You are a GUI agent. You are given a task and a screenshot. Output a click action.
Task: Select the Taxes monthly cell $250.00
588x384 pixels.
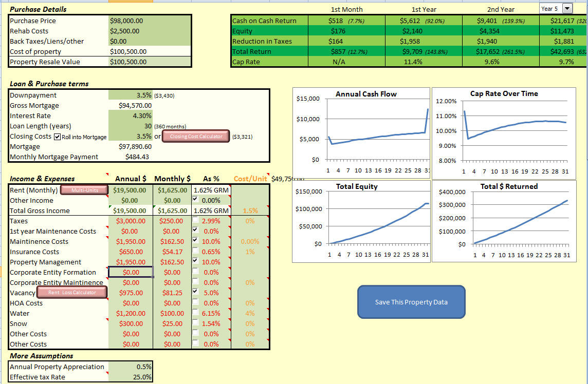172,221
